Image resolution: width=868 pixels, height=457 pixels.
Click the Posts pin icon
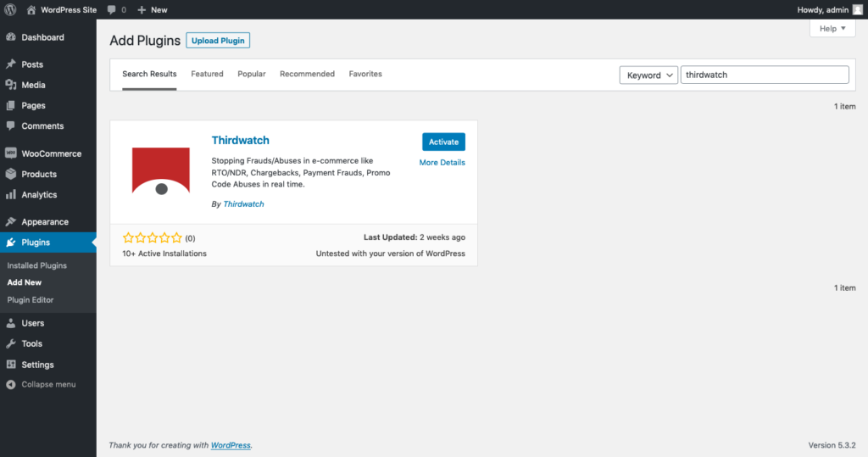coord(10,64)
